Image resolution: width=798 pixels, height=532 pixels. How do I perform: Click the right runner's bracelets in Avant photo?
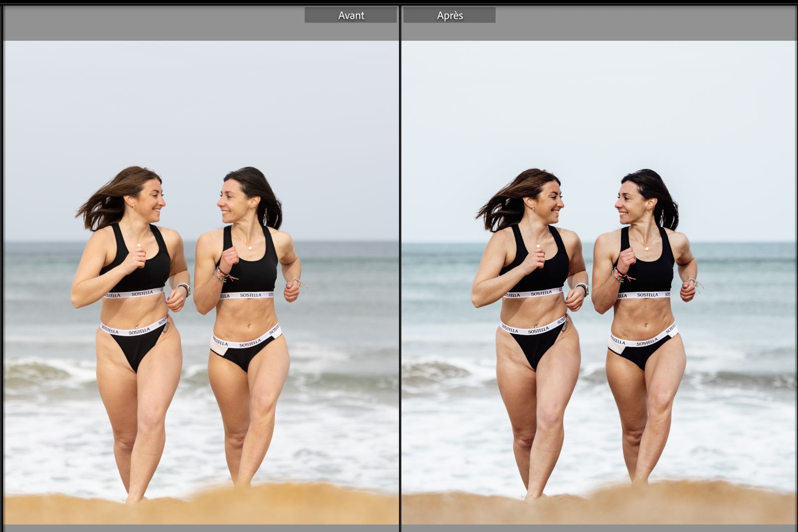click(221, 274)
